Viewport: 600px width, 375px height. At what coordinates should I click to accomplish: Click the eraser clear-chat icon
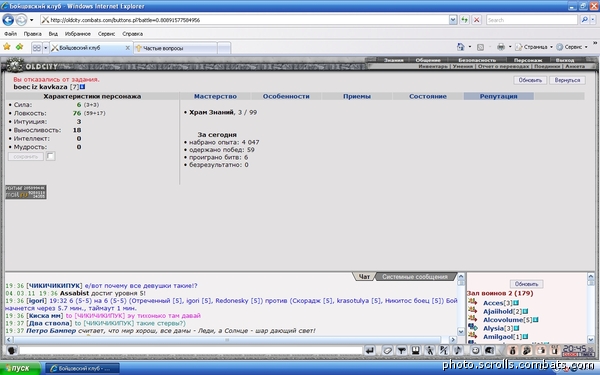coord(387,350)
